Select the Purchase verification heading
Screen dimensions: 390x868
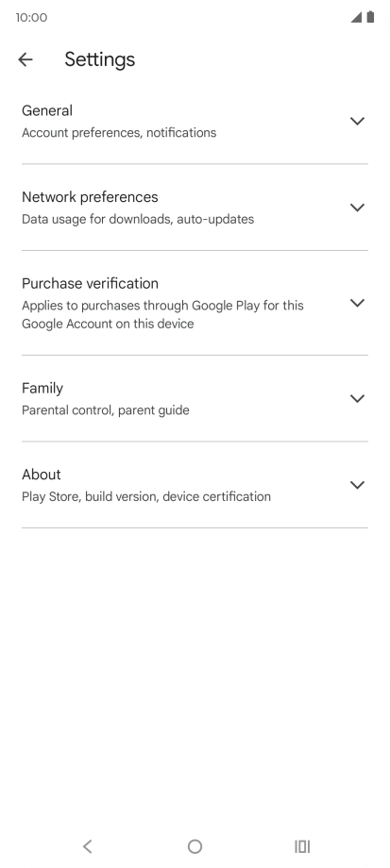90,283
